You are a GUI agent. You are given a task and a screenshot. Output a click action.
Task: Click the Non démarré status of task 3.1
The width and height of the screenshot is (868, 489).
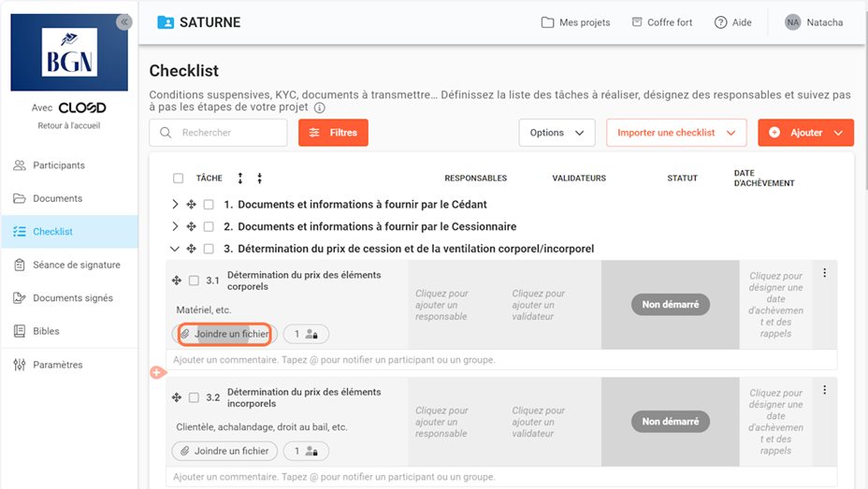(670, 304)
